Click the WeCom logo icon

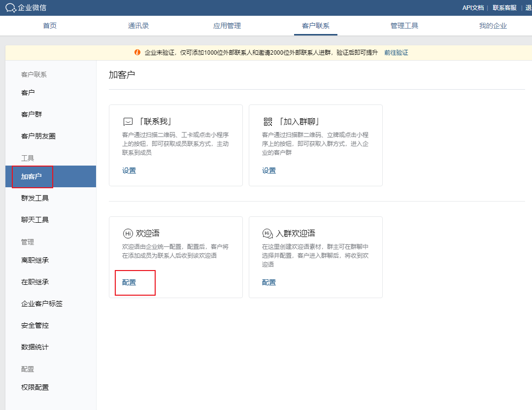pos(11,7)
